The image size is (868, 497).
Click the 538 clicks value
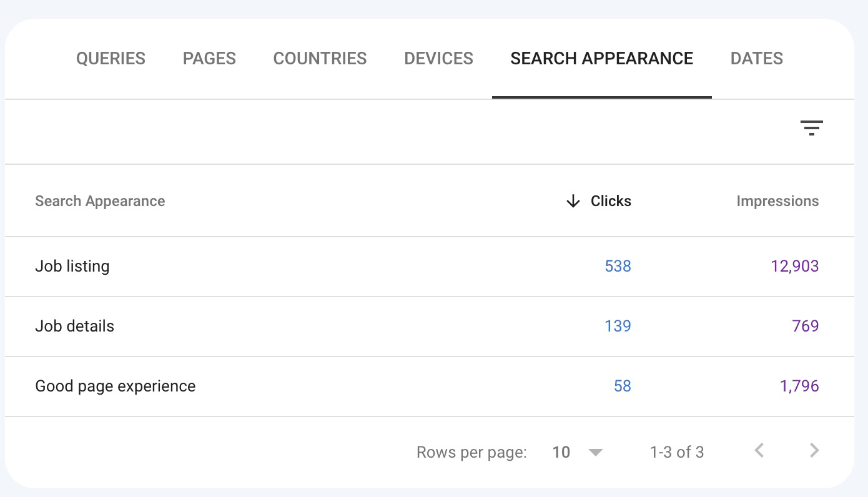pyautogui.click(x=618, y=266)
